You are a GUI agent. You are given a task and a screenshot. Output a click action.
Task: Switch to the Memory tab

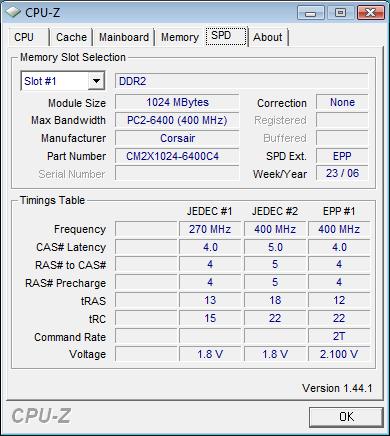180,37
